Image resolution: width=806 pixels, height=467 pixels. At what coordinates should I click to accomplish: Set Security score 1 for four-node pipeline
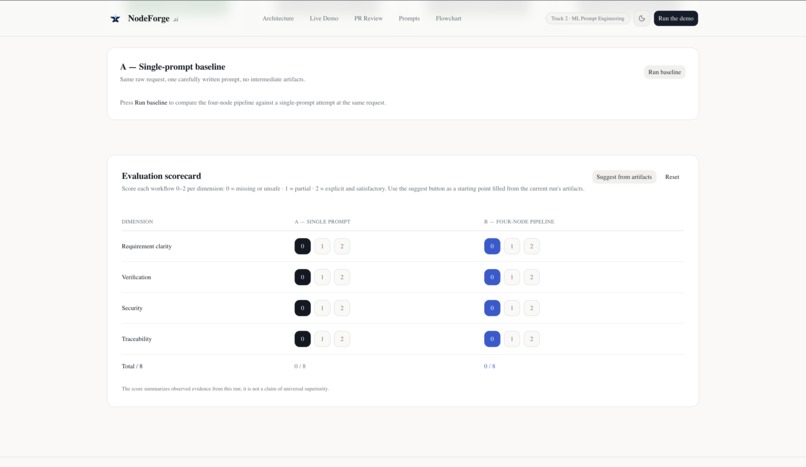click(x=512, y=308)
